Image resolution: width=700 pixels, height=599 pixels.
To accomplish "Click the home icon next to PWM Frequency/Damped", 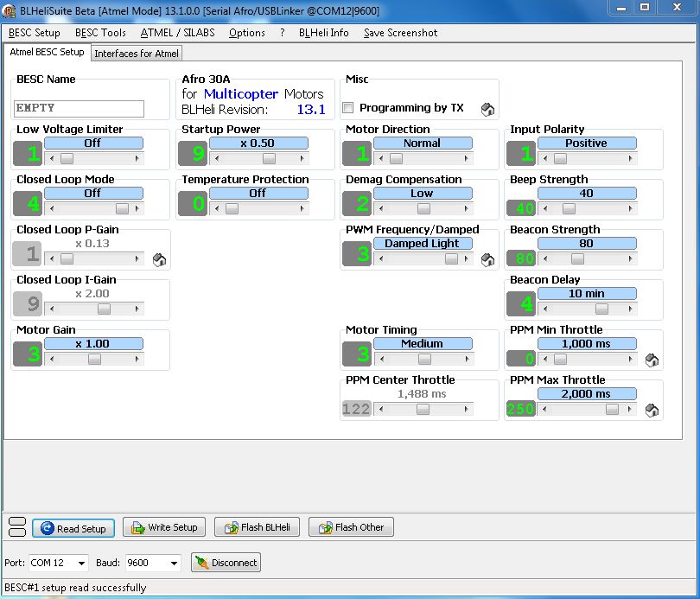I will tap(487, 259).
